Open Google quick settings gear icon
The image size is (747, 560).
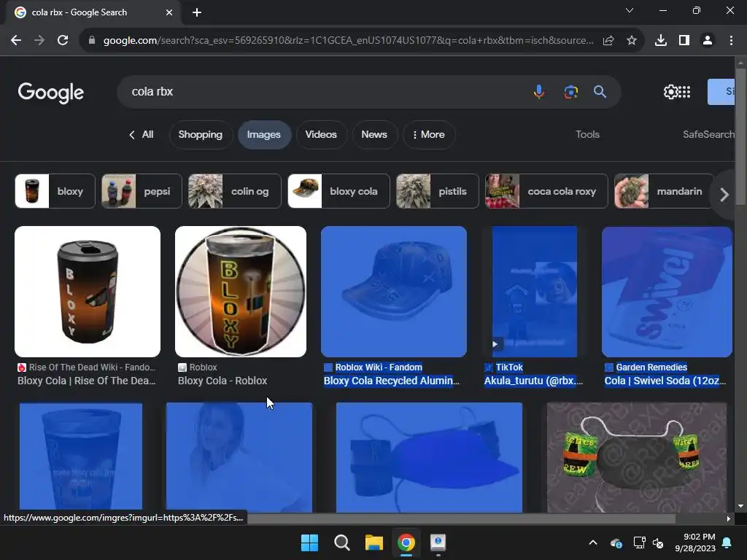tap(670, 91)
